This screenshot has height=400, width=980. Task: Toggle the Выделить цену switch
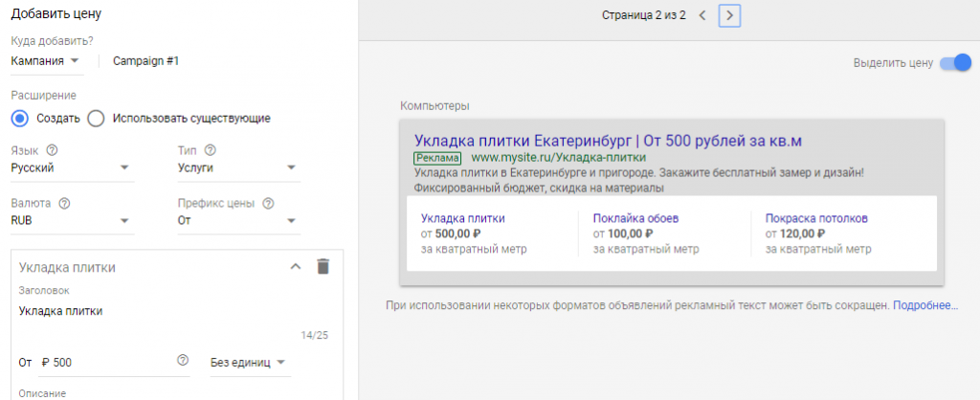[955, 62]
